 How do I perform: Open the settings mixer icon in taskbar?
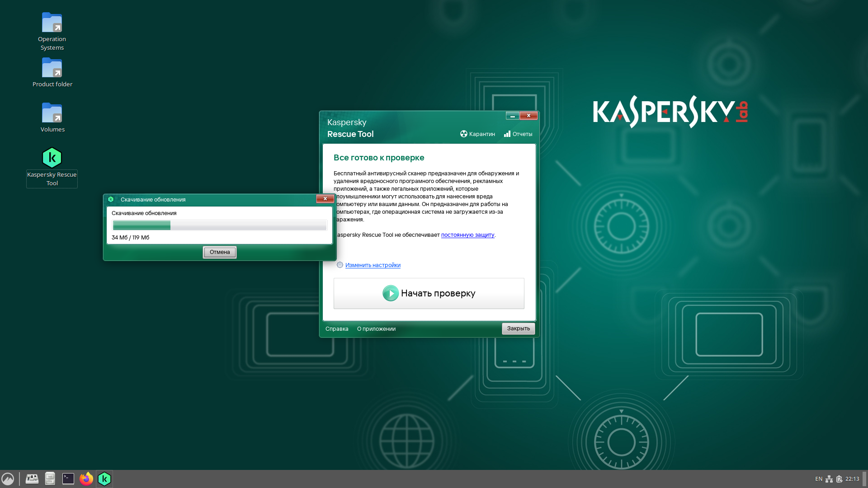pos(32,479)
